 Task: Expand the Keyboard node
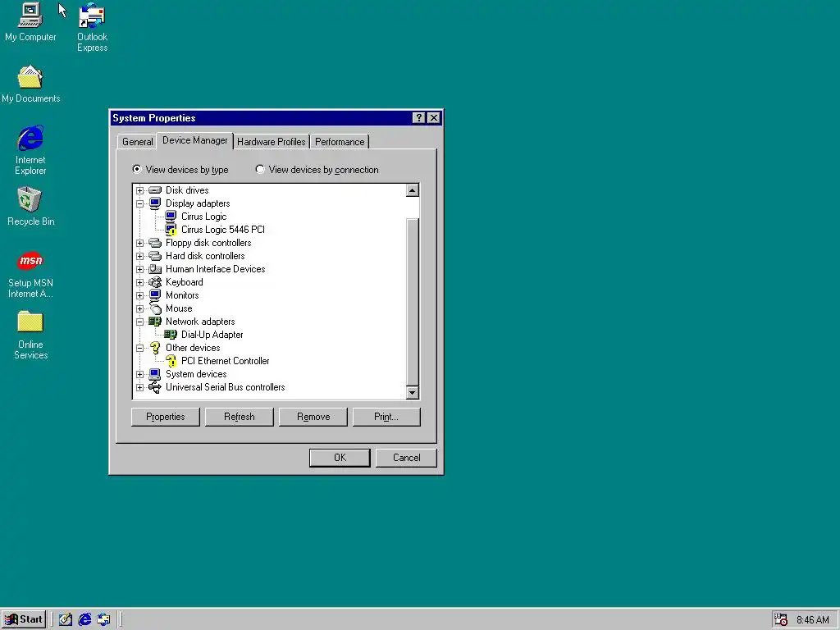139,282
